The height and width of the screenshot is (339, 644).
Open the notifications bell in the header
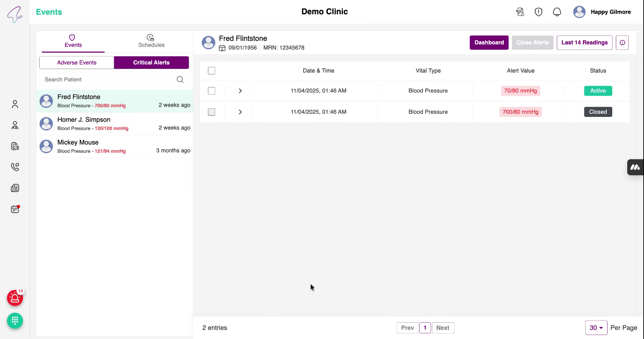tap(557, 12)
